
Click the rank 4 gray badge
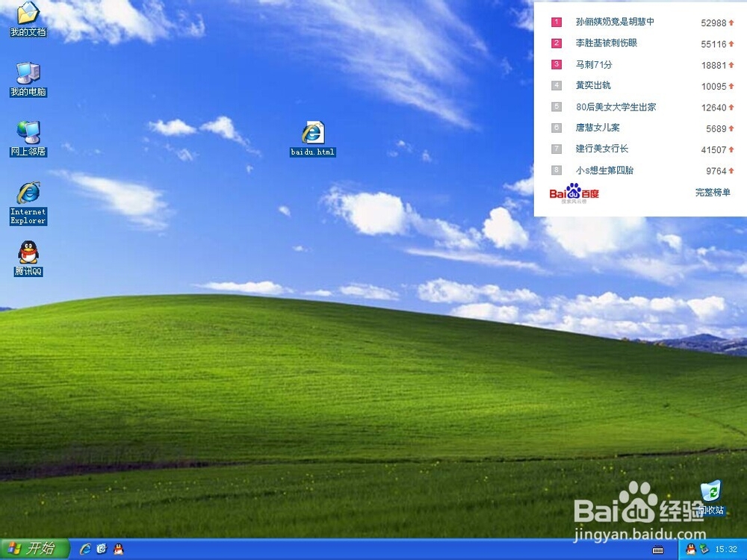click(x=557, y=86)
